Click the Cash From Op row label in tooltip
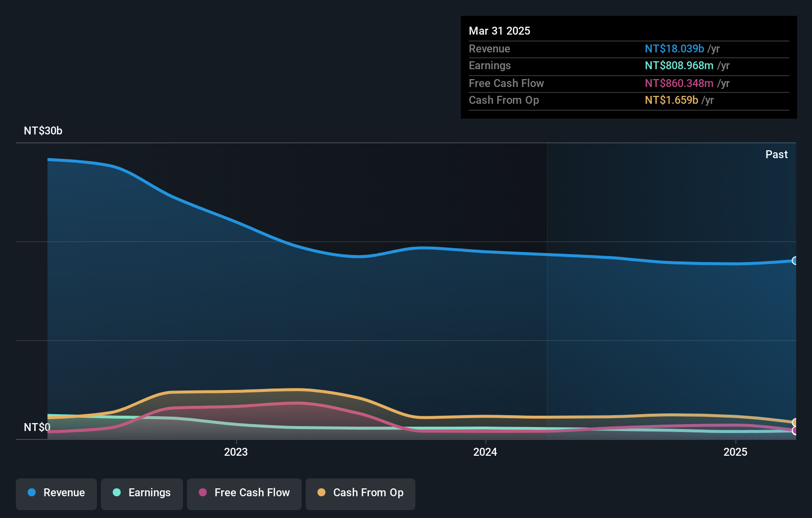Screen dimensions: 812x518 (x=504, y=100)
